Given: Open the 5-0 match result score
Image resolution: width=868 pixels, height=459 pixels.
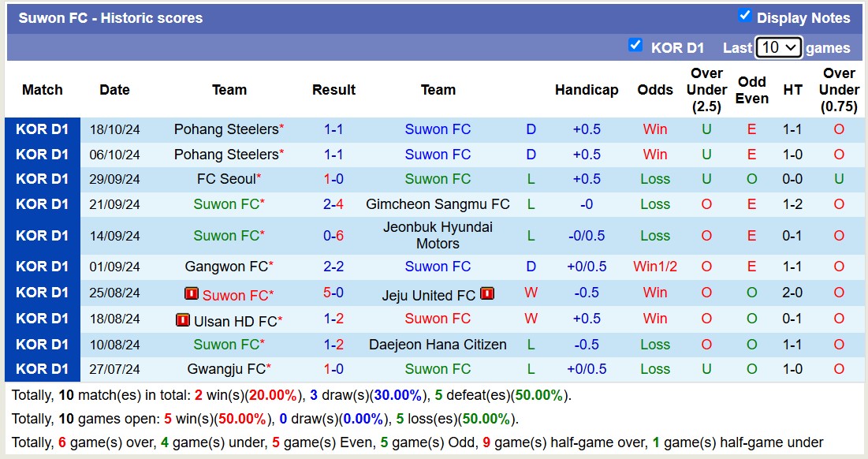Looking at the screenshot, I should pos(333,293).
